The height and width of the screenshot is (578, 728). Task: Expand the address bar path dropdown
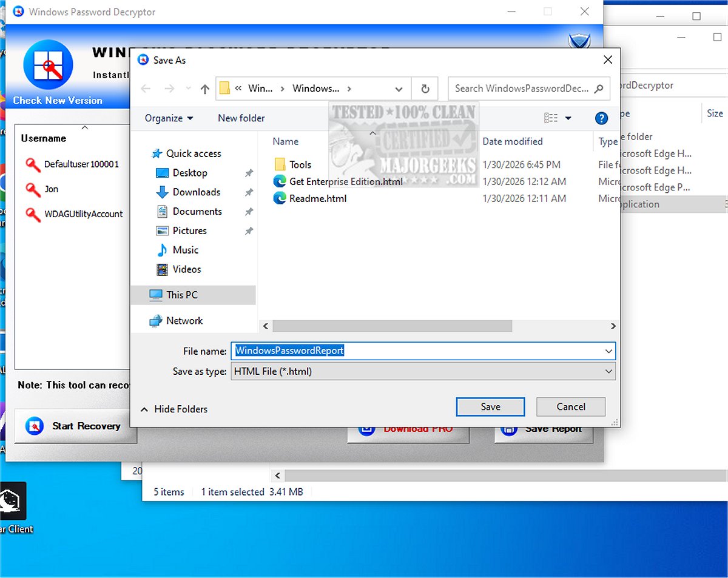coord(399,89)
